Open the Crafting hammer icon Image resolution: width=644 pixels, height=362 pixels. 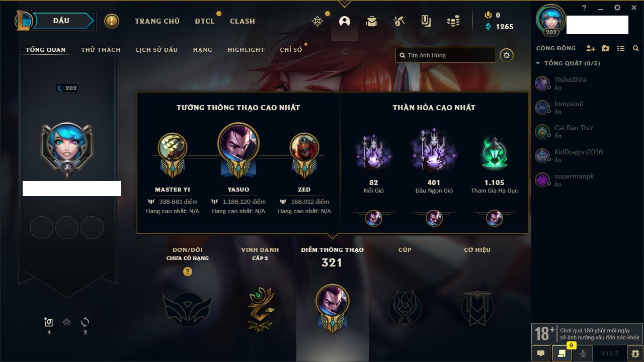(x=398, y=21)
